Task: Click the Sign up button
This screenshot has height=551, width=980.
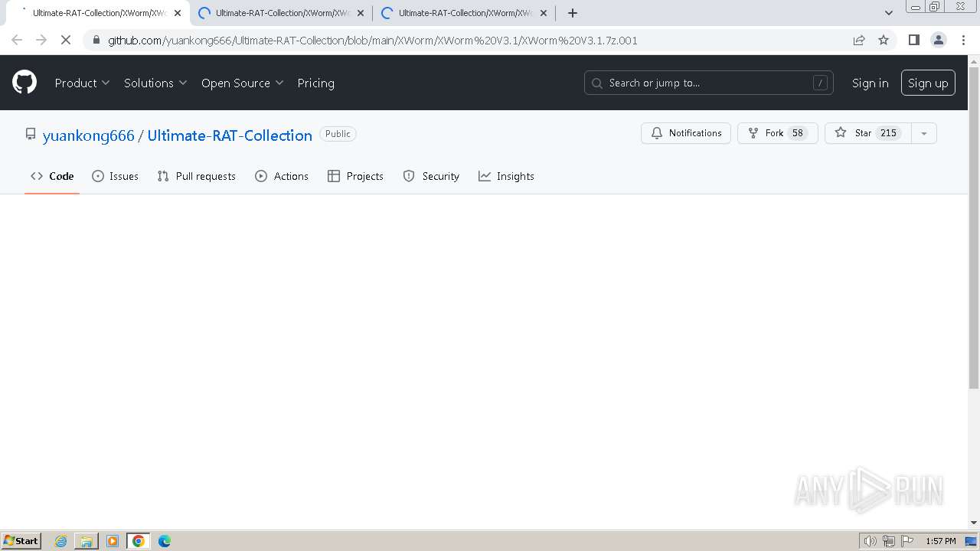Action: [928, 83]
